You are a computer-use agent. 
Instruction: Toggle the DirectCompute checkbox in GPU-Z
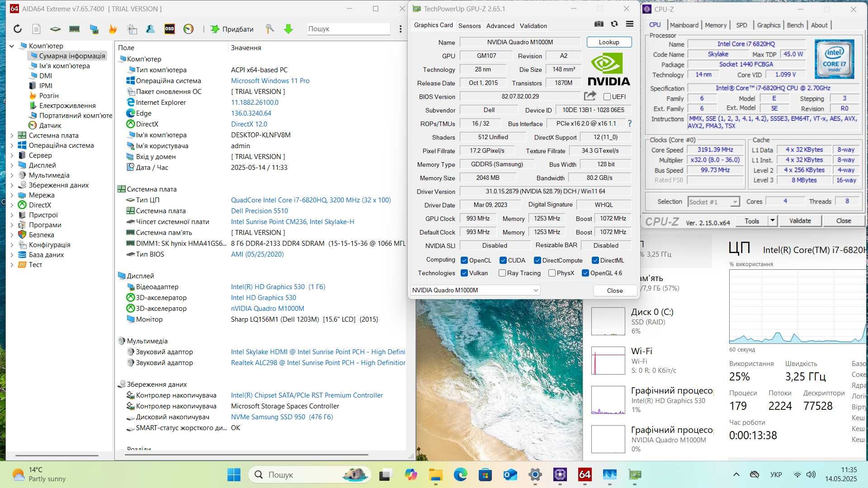point(537,260)
